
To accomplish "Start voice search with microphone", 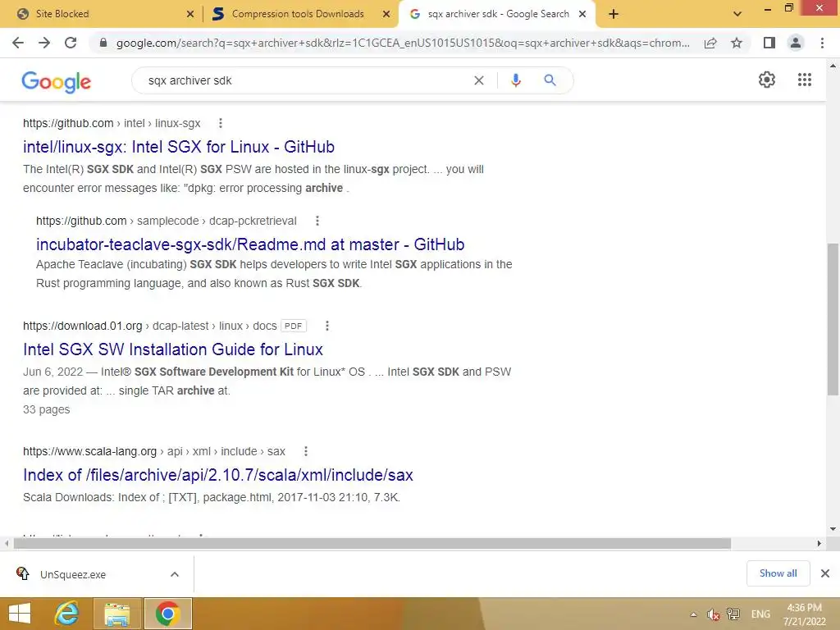I will coord(515,80).
